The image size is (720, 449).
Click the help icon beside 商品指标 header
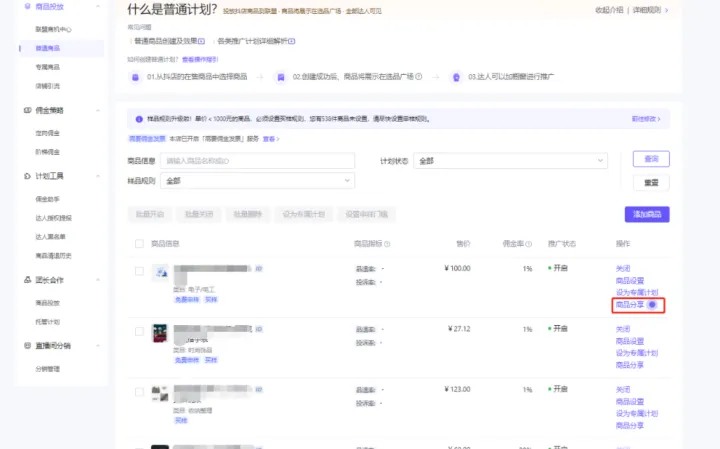pyautogui.click(x=387, y=244)
